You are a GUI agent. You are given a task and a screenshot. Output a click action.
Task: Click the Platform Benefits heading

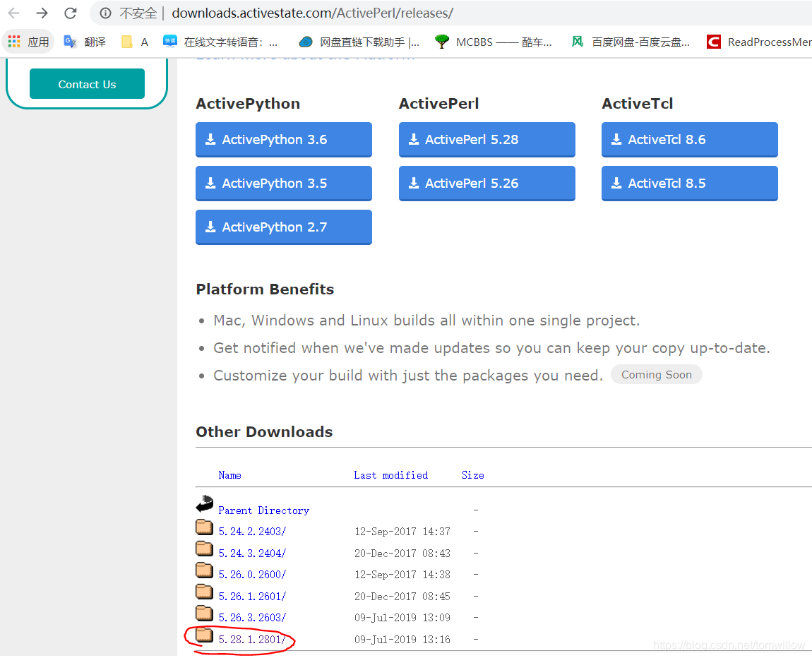pos(265,289)
